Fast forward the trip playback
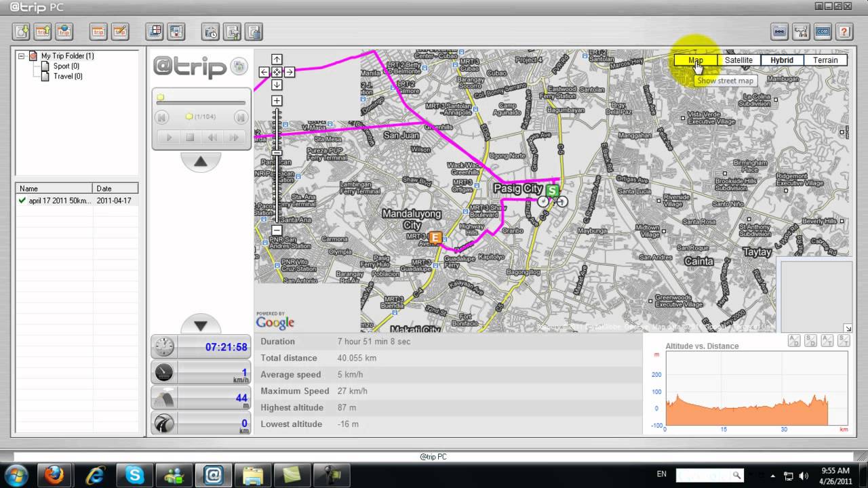The width and height of the screenshot is (868, 488). click(x=234, y=138)
